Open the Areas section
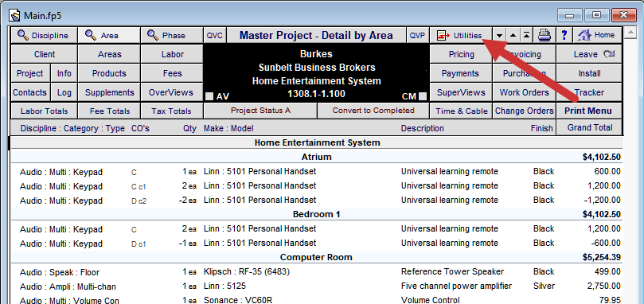 tap(109, 54)
